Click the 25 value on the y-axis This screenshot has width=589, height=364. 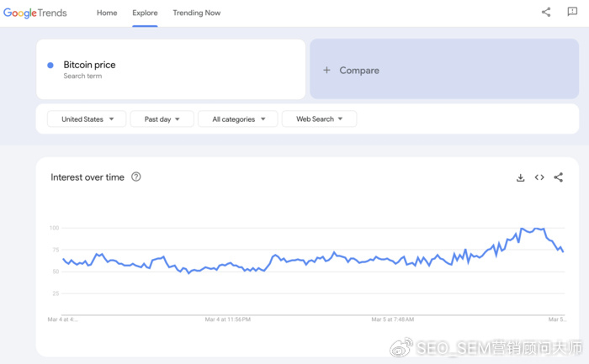pos(56,293)
